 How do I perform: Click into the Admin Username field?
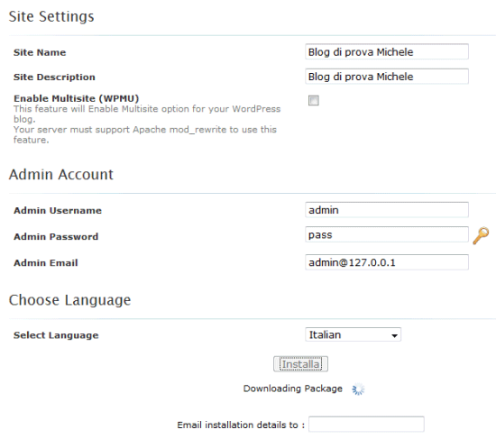click(x=387, y=210)
